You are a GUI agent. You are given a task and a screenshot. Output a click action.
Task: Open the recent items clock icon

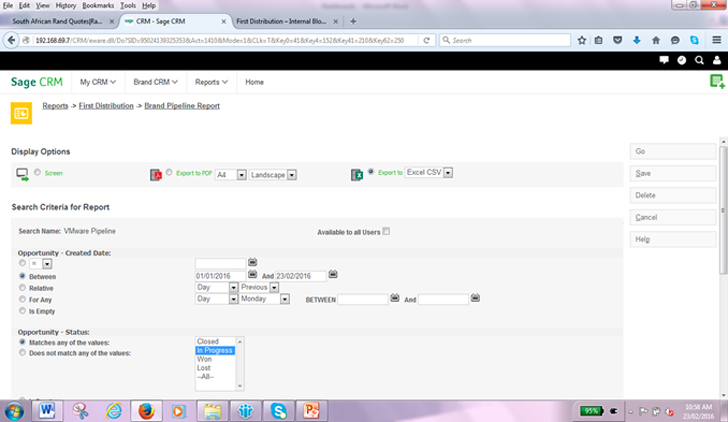pos(682,60)
